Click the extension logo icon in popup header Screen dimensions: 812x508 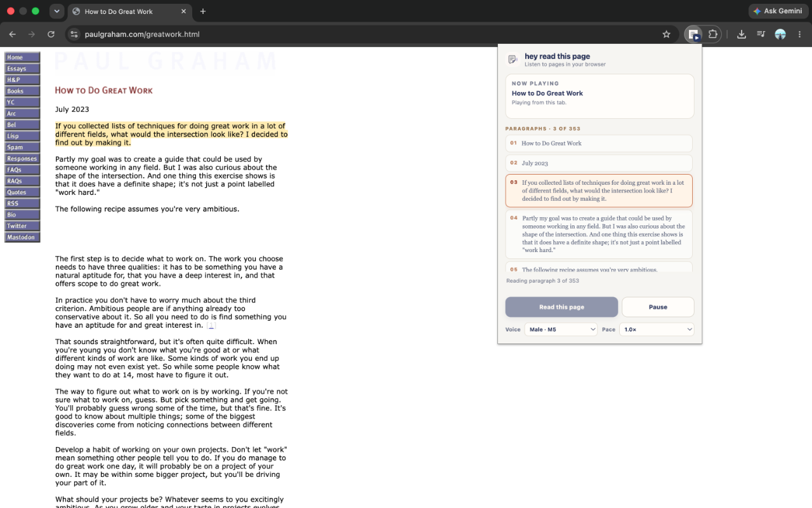coord(512,60)
